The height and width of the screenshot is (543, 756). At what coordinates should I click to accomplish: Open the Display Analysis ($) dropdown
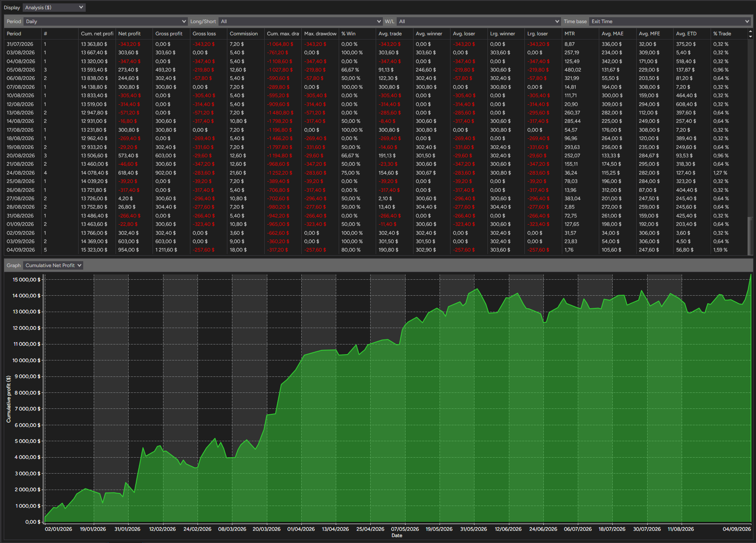coord(54,8)
